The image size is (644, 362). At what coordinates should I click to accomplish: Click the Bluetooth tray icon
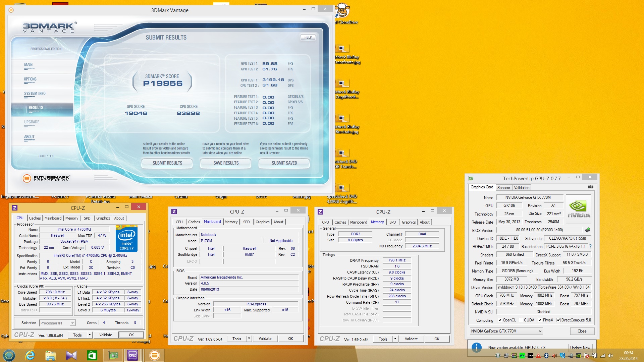coord(546,356)
